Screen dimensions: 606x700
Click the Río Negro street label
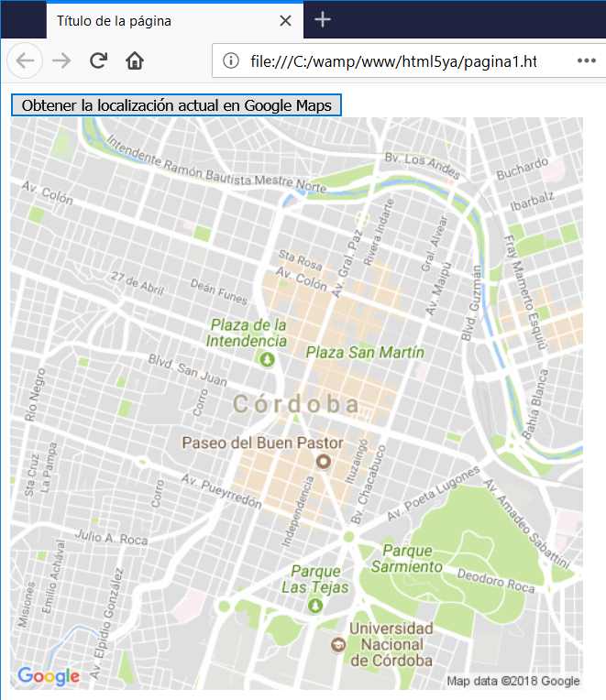pos(35,395)
